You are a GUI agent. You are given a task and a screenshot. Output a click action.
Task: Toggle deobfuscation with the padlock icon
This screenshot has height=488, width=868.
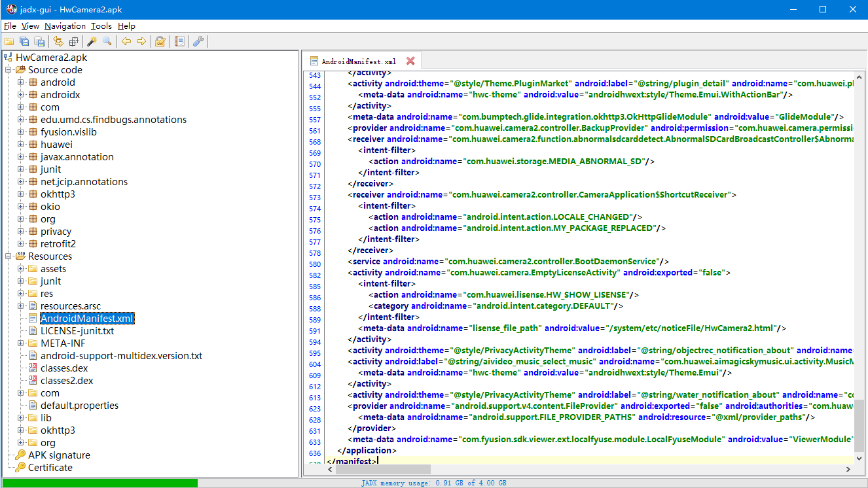pyautogui.click(x=160, y=42)
